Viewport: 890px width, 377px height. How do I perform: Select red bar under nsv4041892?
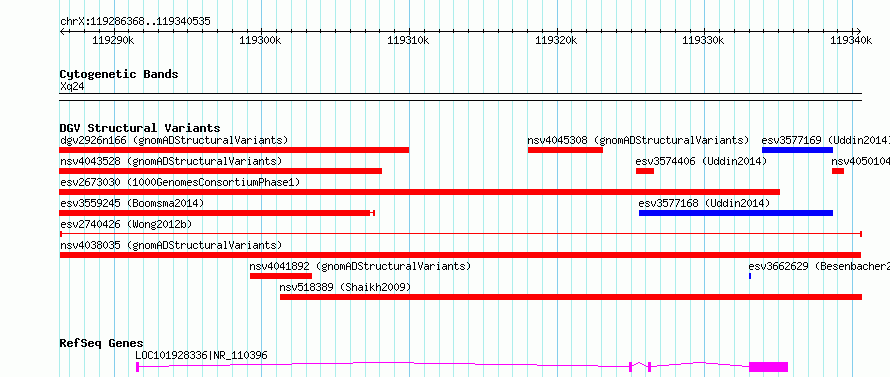[281, 276]
